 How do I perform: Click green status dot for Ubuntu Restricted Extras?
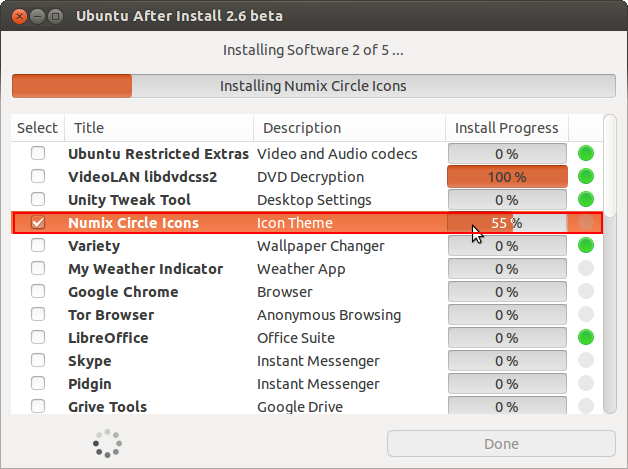pos(586,153)
